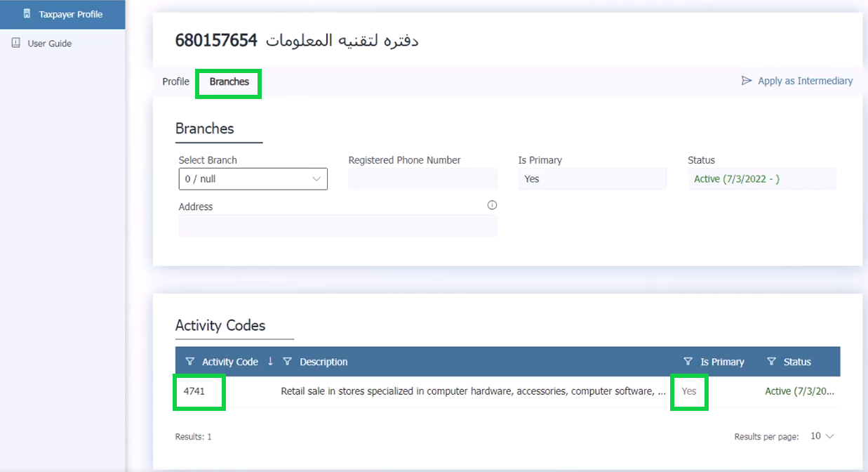Filter the Description column
The width and height of the screenshot is (868, 472).
click(287, 362)
